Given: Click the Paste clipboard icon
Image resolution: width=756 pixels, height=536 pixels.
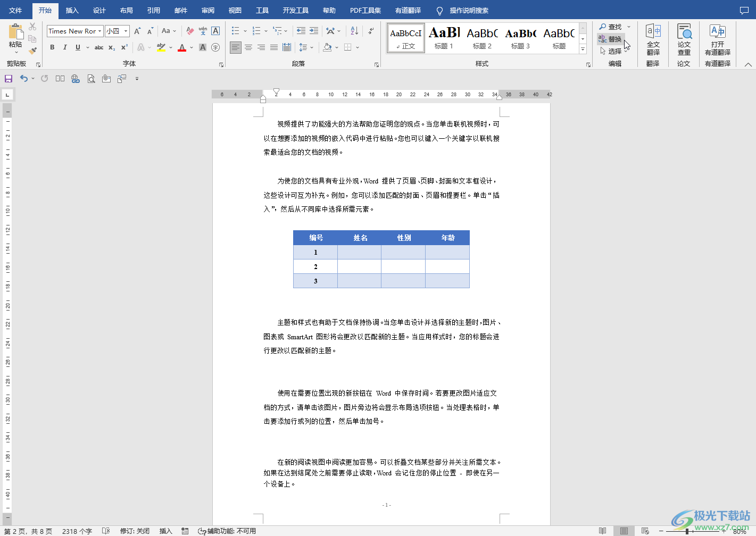Looking at the screenshot, I should pos(15,32).
